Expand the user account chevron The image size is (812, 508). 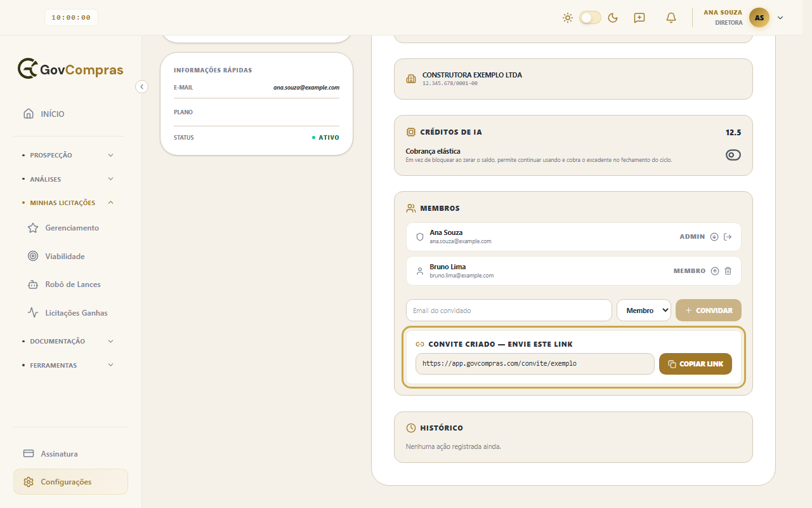780,18
